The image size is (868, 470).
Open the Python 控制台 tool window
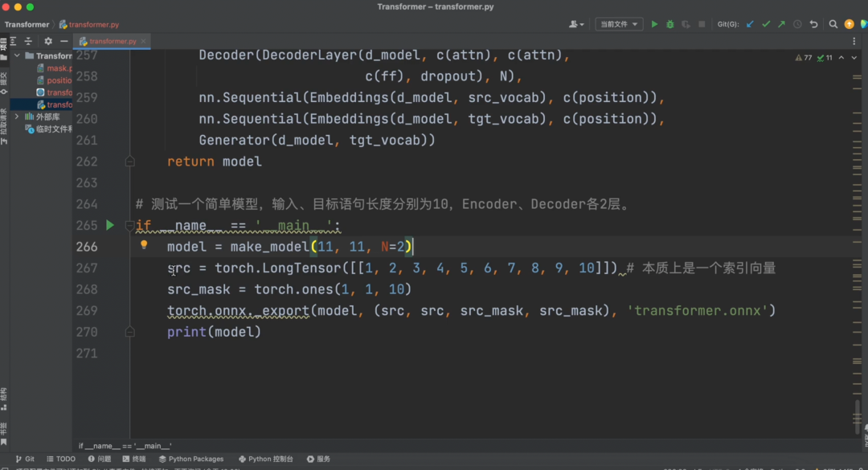tap(266, 459)
